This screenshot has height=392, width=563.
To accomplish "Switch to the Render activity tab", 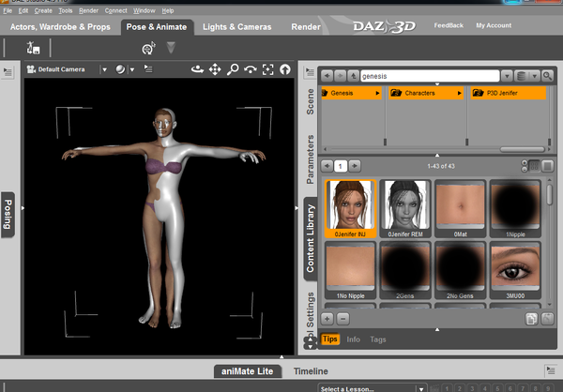I will [306, 27].
